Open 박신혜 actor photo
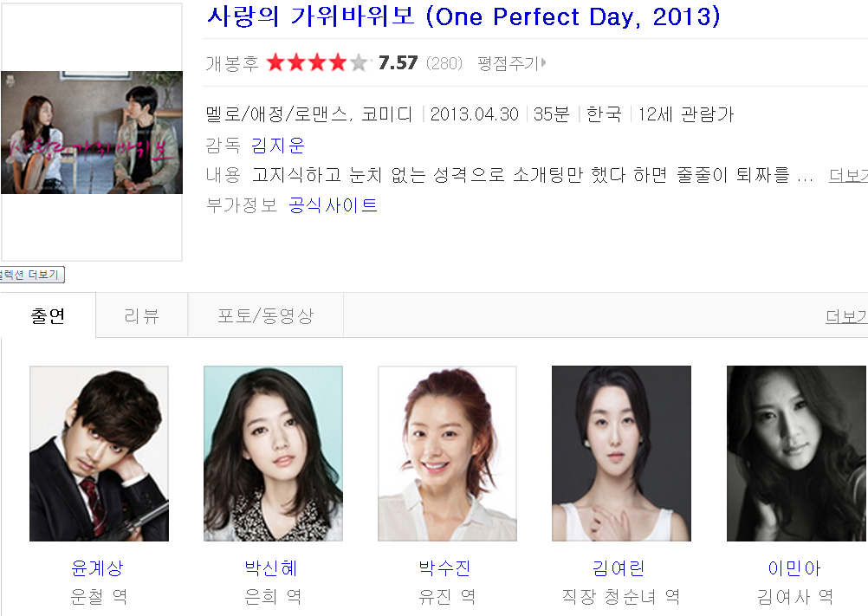 [x=274, y=453]
